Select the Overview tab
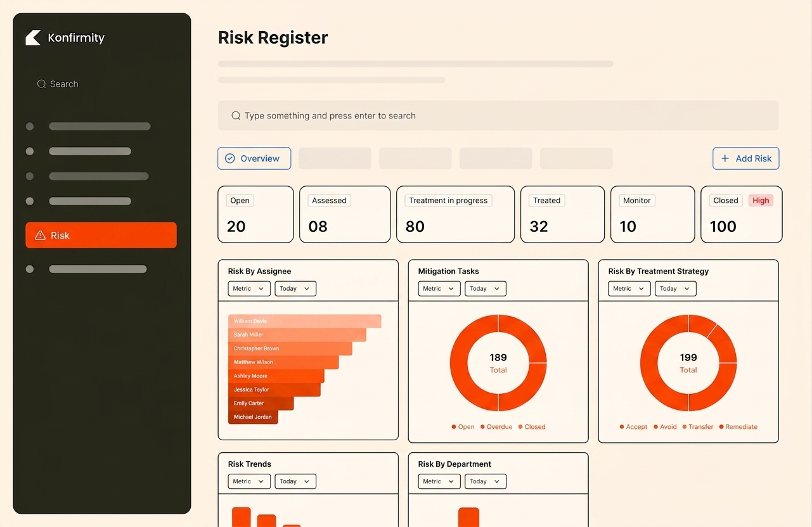The width and height of the screenshot is (812, 527). click(254, 158)
